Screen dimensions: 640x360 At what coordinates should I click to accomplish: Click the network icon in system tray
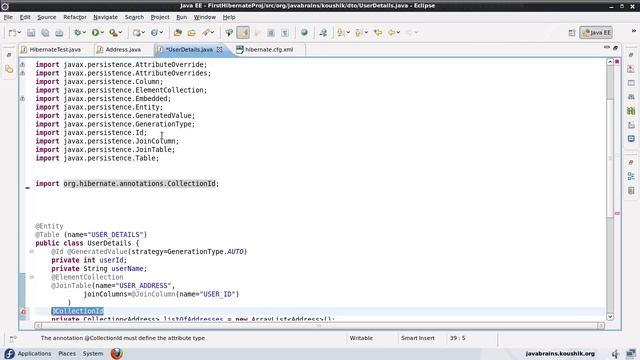click(631, 353)
